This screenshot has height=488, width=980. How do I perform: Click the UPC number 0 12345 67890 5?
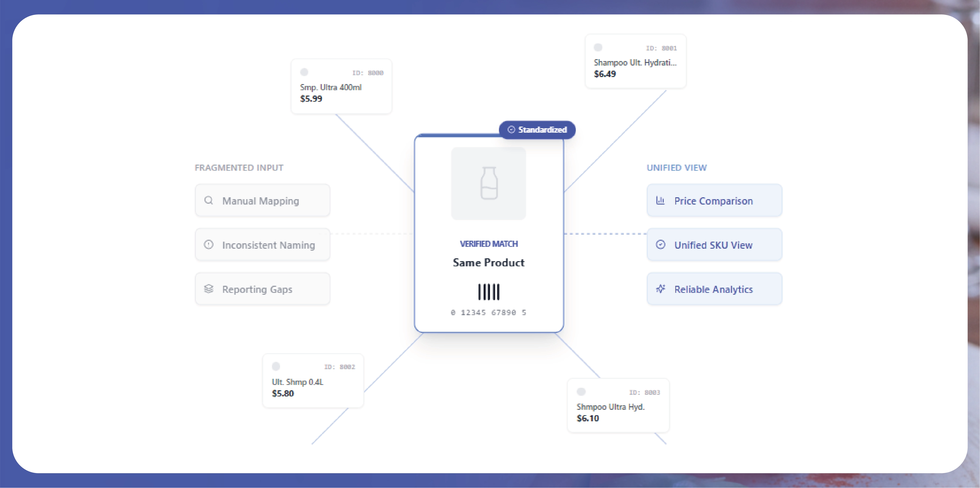pyautogui.click(x=489, y=312)
